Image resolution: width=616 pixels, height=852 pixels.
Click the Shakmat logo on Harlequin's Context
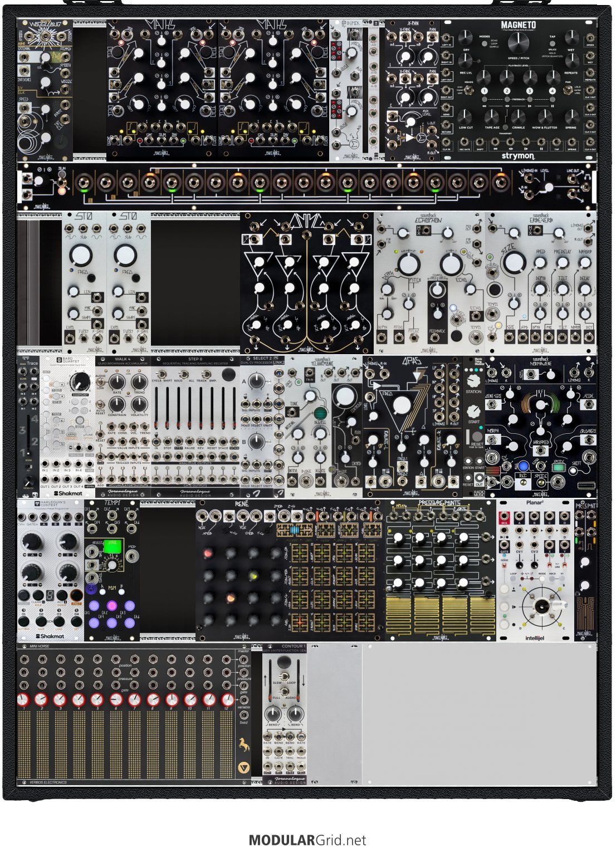[x=50, y=636]
